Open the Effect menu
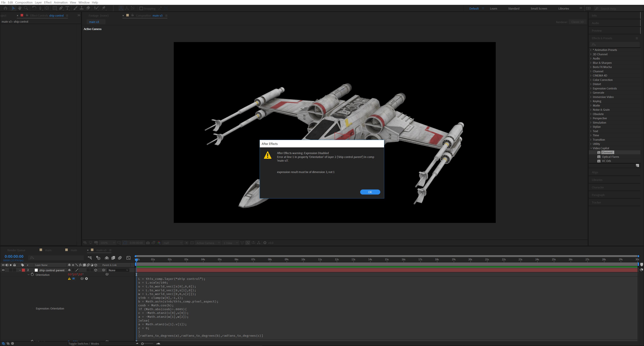The image size is (644, 346). pos(48,2)
